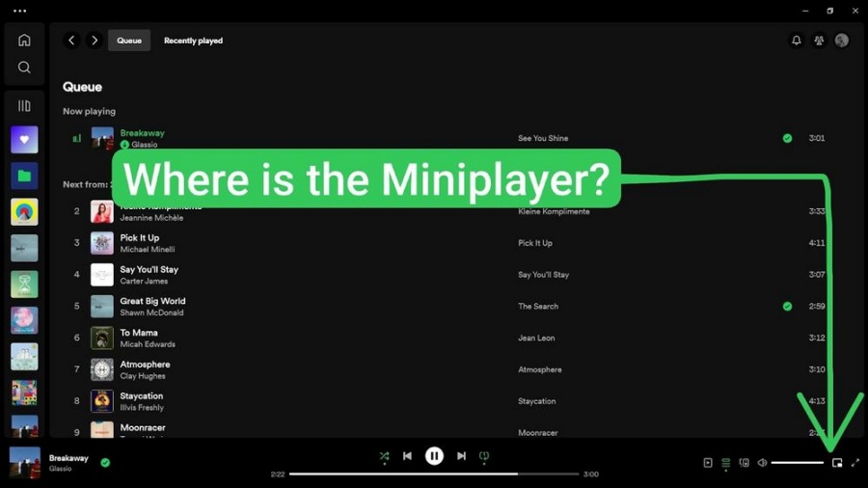Expand Your Library in the sidebar

pos(24,106)
